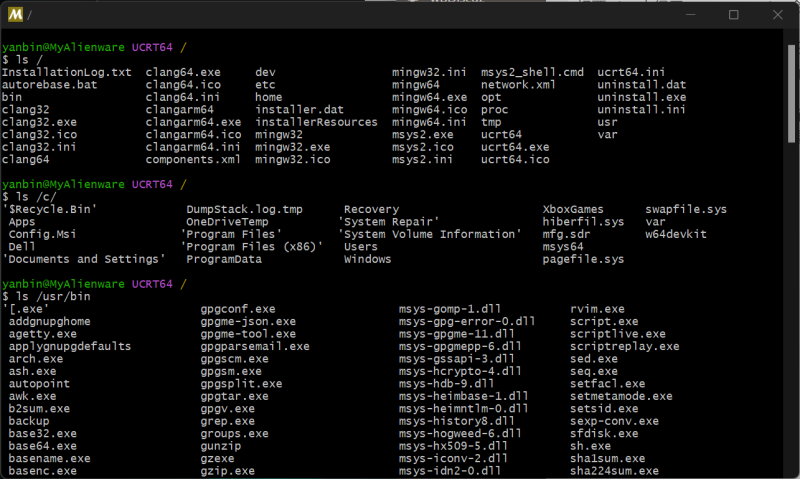The width and height of the screenshot is (800, 479).
Task: Maximize the terminal window
Action: click(733, 15)
